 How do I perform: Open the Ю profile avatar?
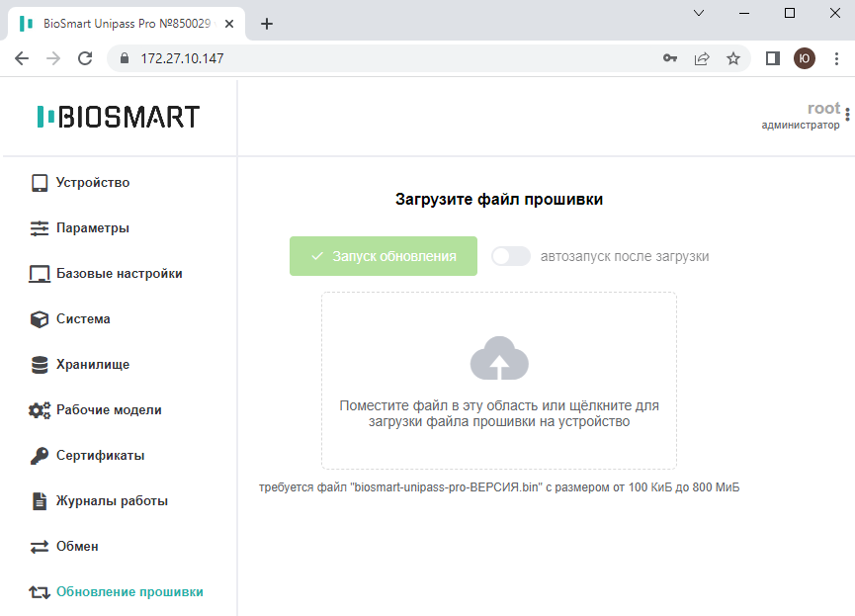click(805, 58)
